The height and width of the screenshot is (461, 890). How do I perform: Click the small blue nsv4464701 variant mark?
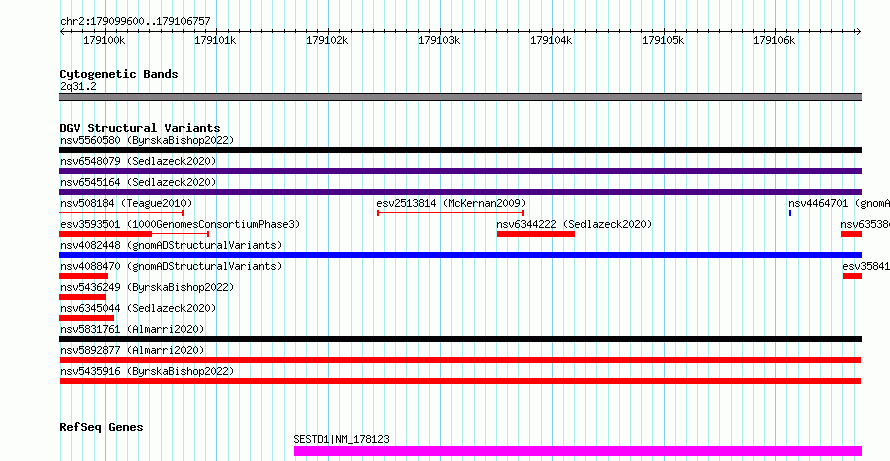click(x=790, y=213)
